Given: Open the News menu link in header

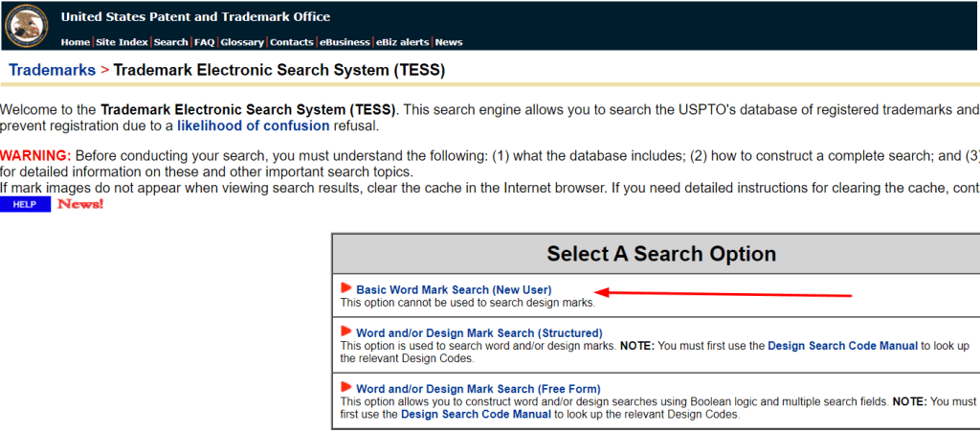Looking at the screenshot, I should point(449,42).
